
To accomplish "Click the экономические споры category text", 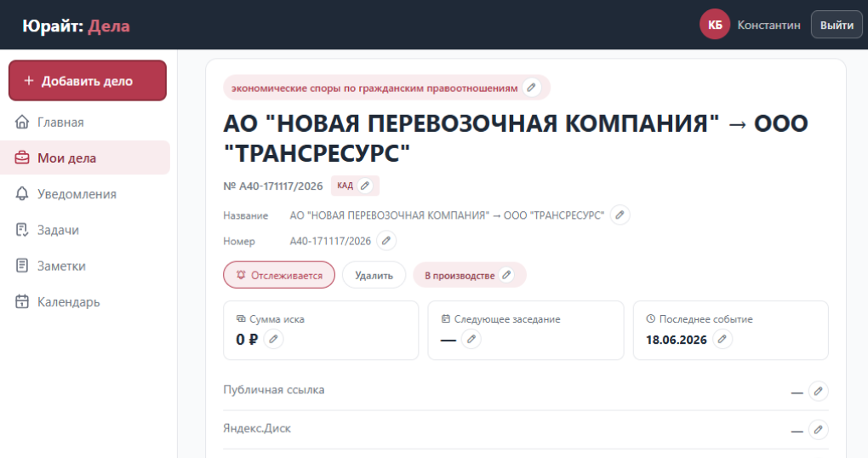I will point(374,88).
